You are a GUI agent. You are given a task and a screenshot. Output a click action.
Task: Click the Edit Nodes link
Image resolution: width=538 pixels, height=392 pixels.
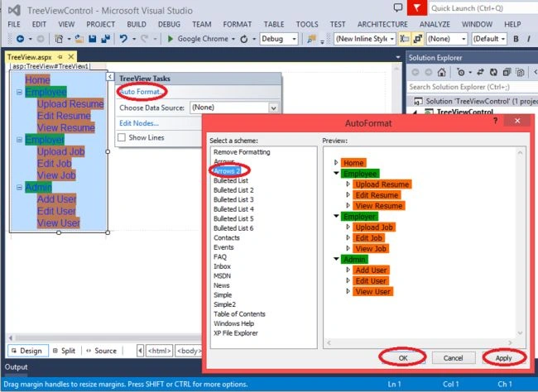pyautogui.click(x=139, y=123)
